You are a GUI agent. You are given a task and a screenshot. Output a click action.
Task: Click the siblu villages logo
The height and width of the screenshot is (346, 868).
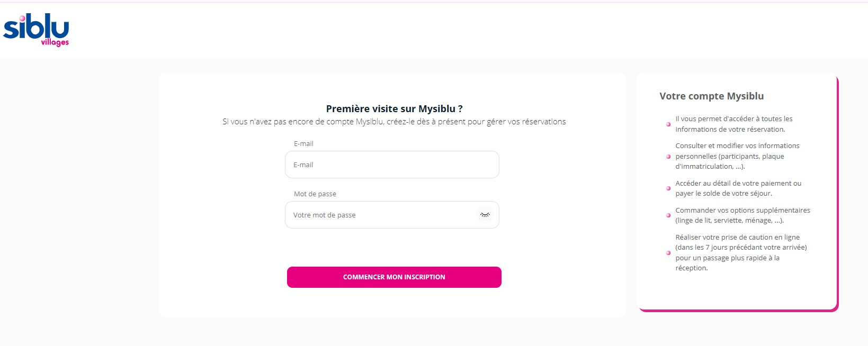click(x=36, y=30)
